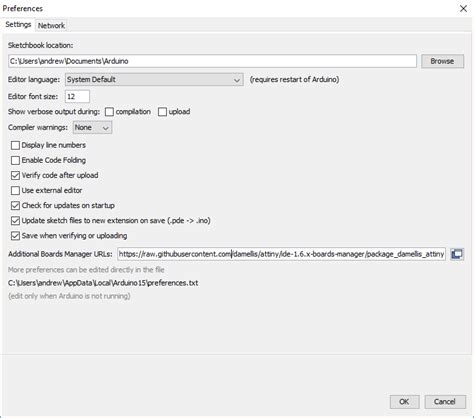This screenshot has height=418, width=474.
Task: Focus the Editor font size field
Action: 77,97
